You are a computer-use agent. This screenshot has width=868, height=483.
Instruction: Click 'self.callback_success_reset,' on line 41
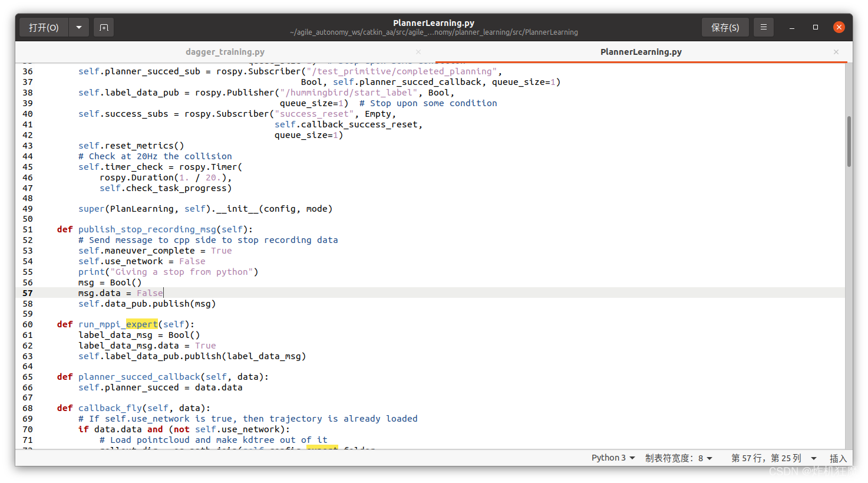tap(348, 124)
